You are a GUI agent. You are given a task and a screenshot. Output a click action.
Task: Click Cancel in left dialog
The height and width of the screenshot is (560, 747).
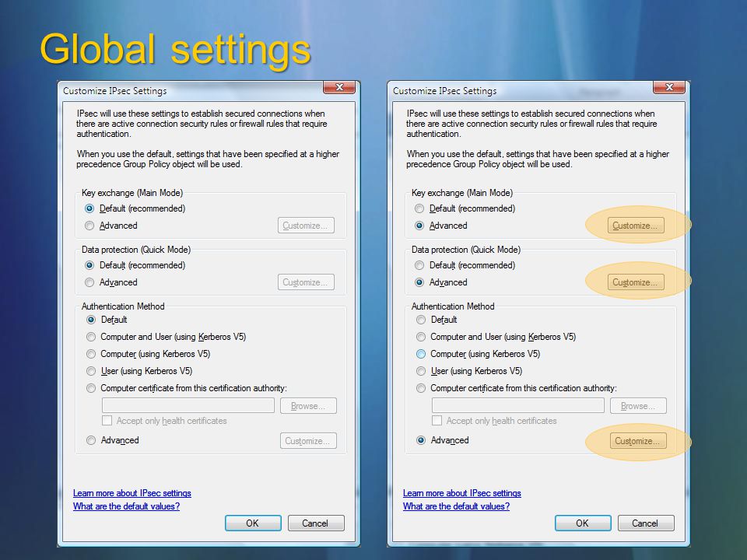(316, 523)
